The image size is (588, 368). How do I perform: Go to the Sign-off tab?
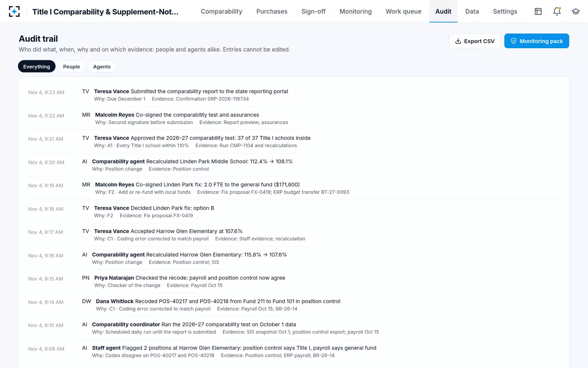[314, 11]
